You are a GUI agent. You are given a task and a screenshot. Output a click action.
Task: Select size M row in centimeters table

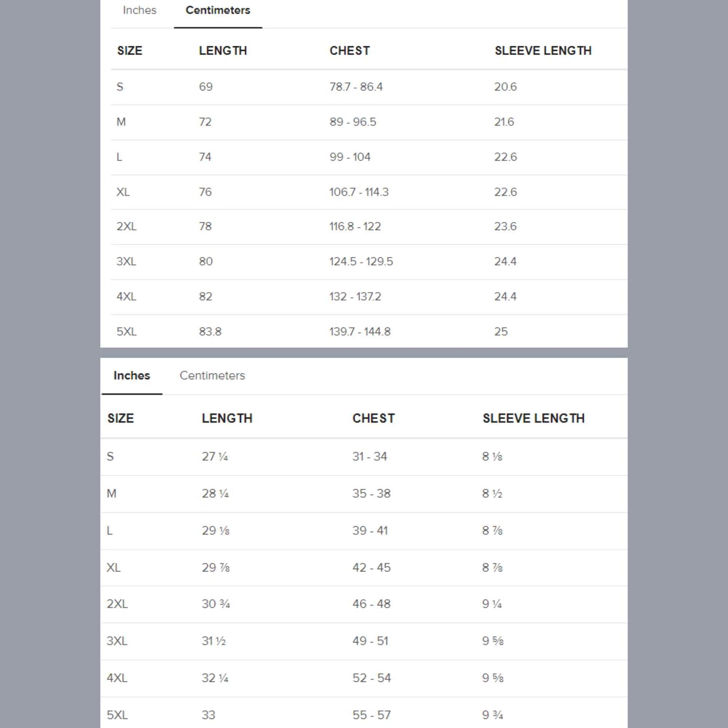[121, 122]
